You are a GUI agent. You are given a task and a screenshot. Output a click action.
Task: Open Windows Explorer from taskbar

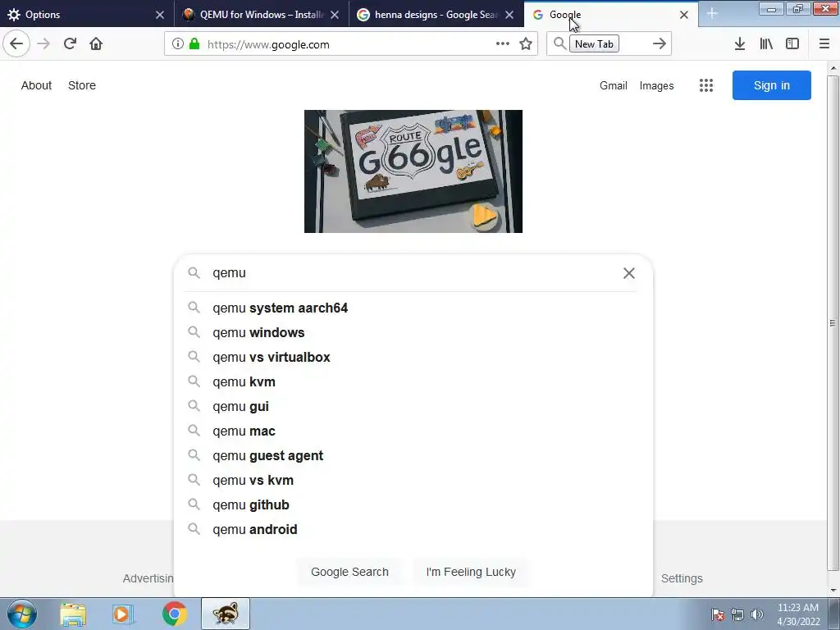pos(72,614)
